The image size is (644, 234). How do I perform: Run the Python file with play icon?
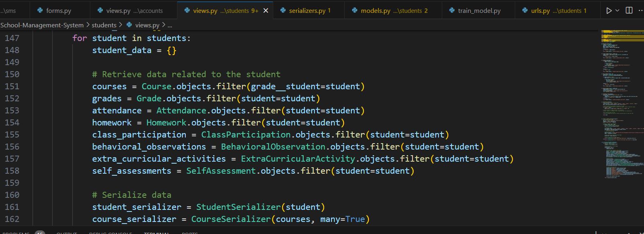coord(609,11)
